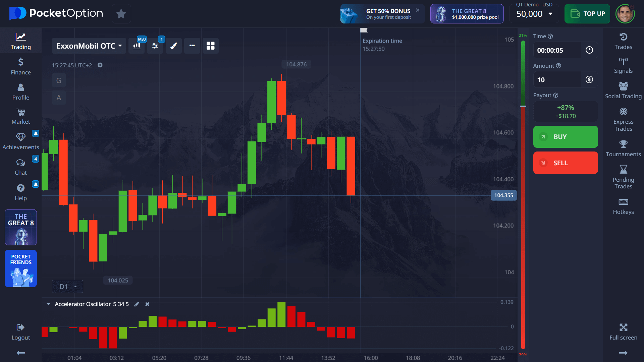The height and width of the screenshot is (362, 644).
Task: Toggle time mode clock icon
Action: (x=589, y=50)
